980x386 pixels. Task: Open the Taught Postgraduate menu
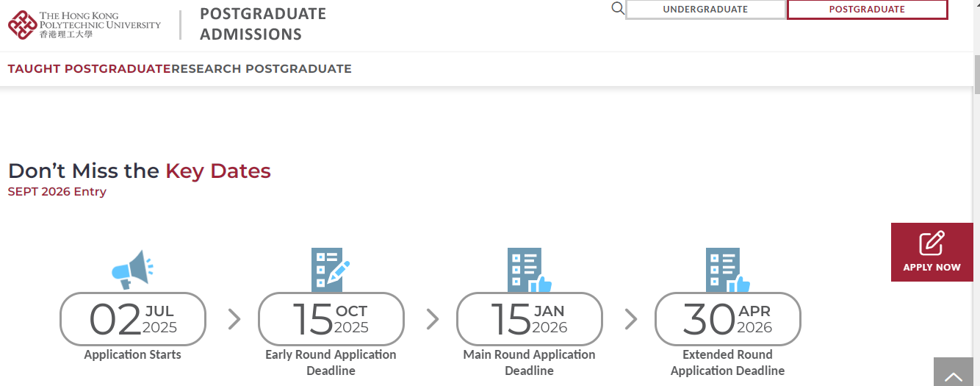(90, 69)
